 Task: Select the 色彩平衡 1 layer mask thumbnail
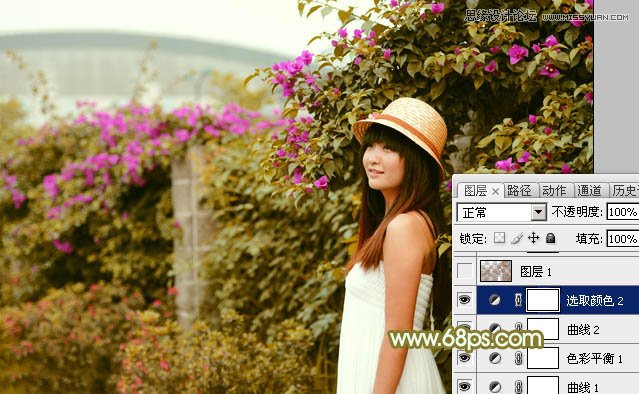point(543,358)
